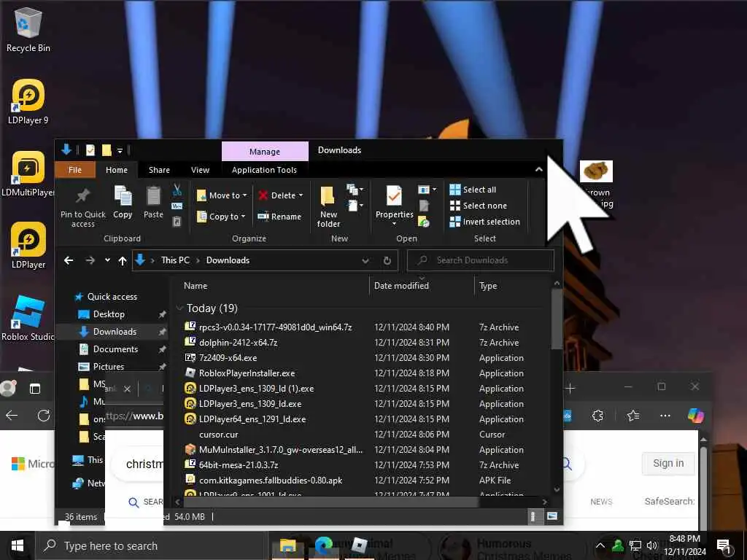Viewport: 747px width, 560px height.
Task: Open the Roblox Studio desktop shortcut
Action: (x=28, y=318)
